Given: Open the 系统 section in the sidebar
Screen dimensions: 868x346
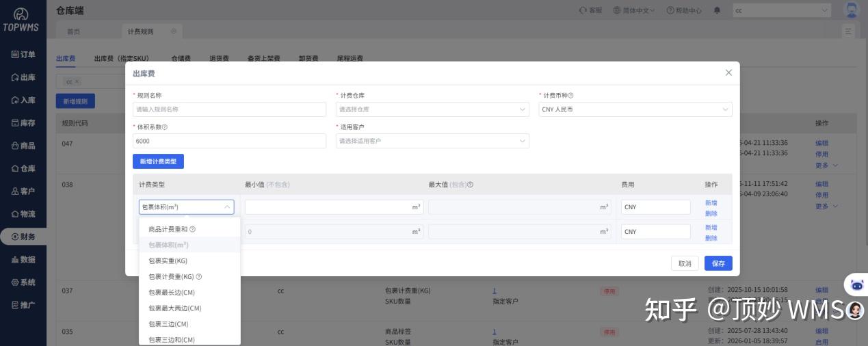Looking at the screenshot, I should (23, 282).
